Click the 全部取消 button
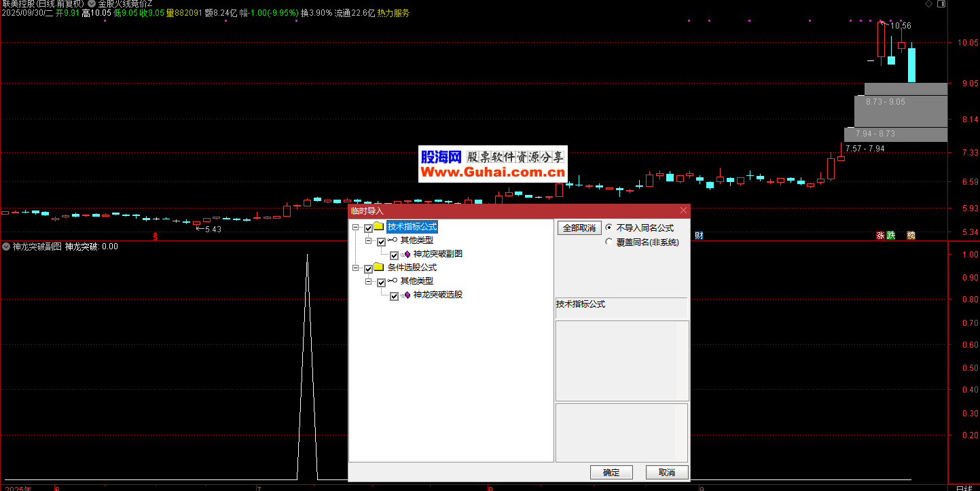This screenshot has width=980, height=491. pyautogui.click(x=579, y=228)
